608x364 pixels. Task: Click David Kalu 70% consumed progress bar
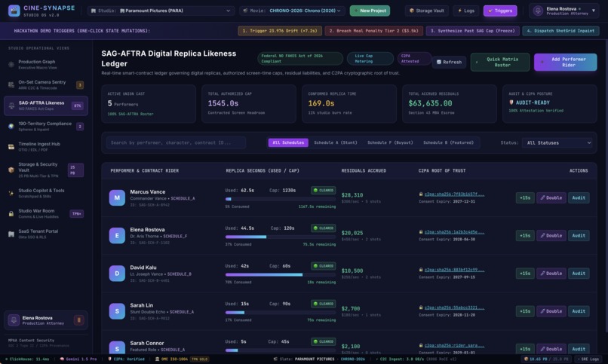pyautogui.click(x=281, y=274)
